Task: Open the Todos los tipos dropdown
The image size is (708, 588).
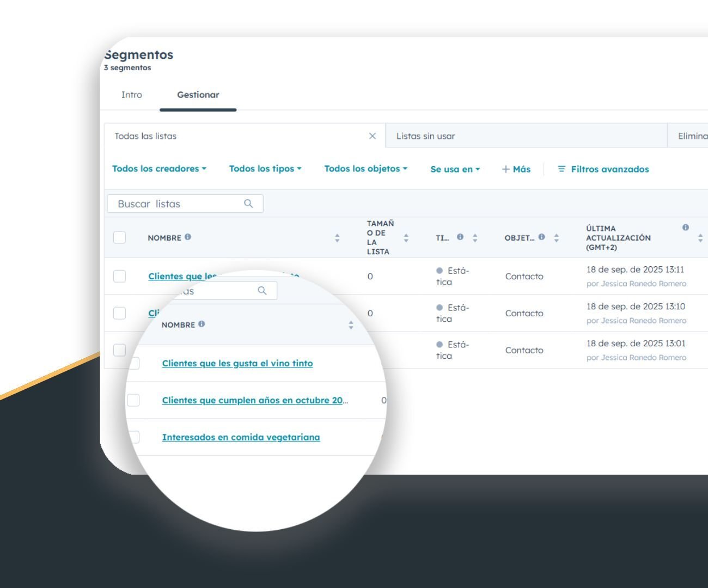Action: coord(265,169)
